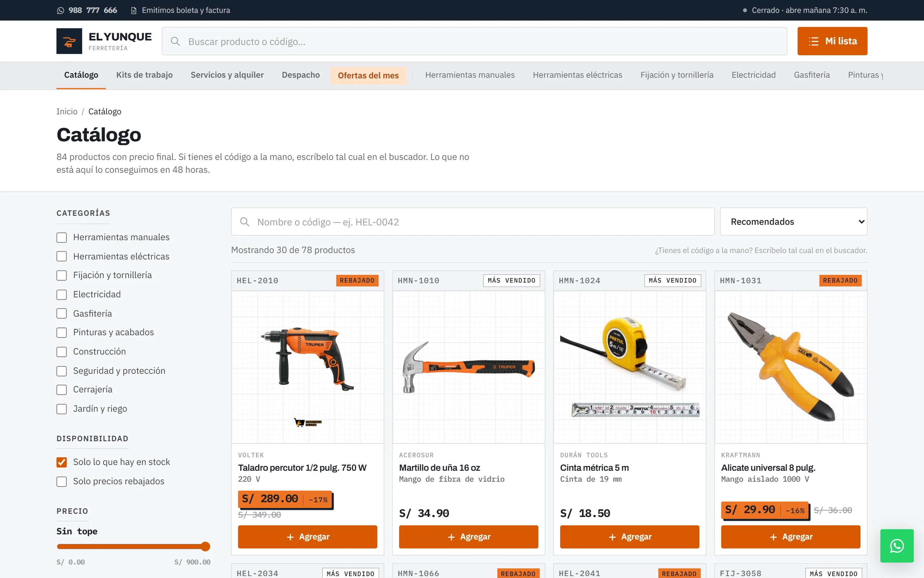Click the product code HEL-2010
924x578 pixels.
(257, 281)
